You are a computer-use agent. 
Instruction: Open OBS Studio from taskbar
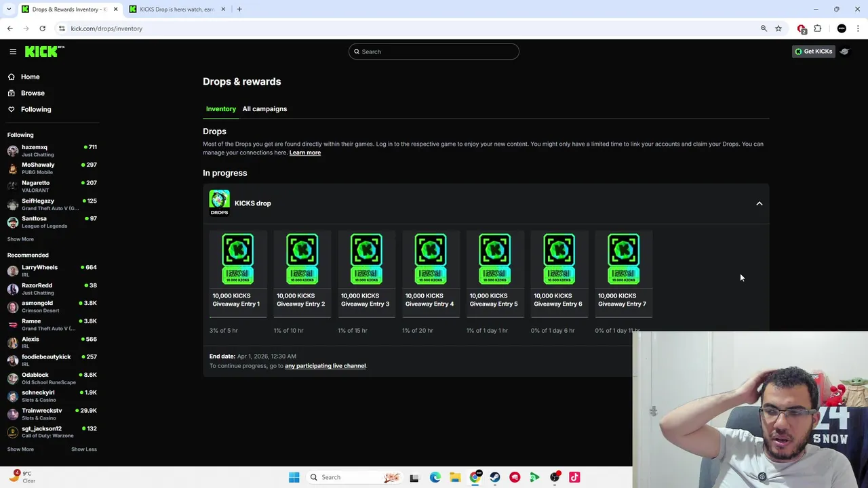point(555,477)
